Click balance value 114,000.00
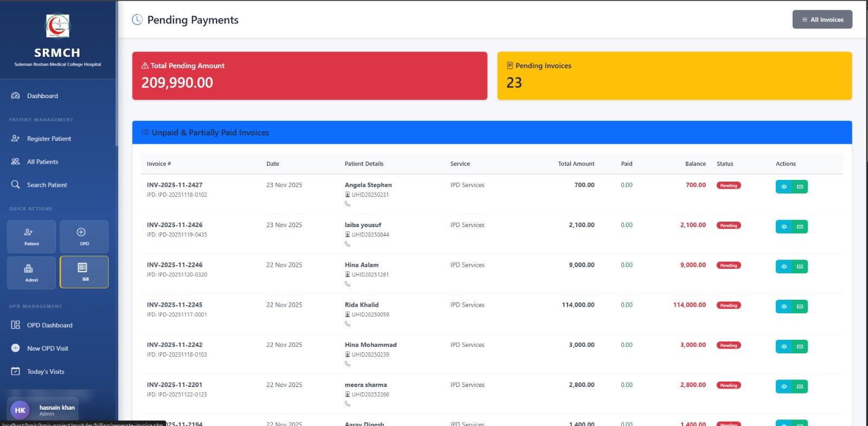 (690, 305)
